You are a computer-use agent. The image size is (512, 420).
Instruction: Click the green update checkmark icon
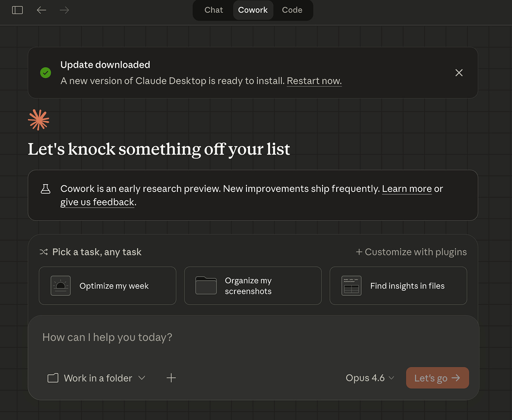click(x=46, y=73)
